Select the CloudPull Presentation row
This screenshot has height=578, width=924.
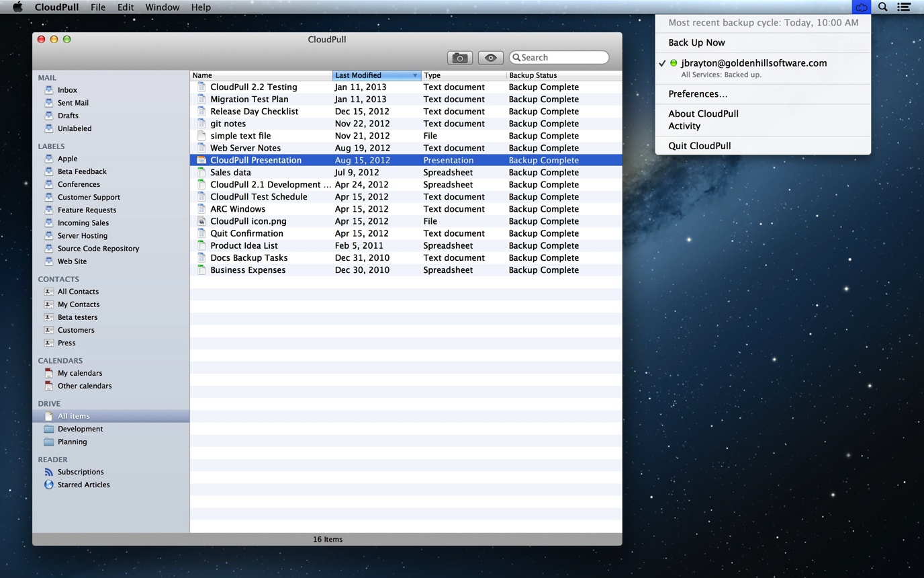[406, 160]
